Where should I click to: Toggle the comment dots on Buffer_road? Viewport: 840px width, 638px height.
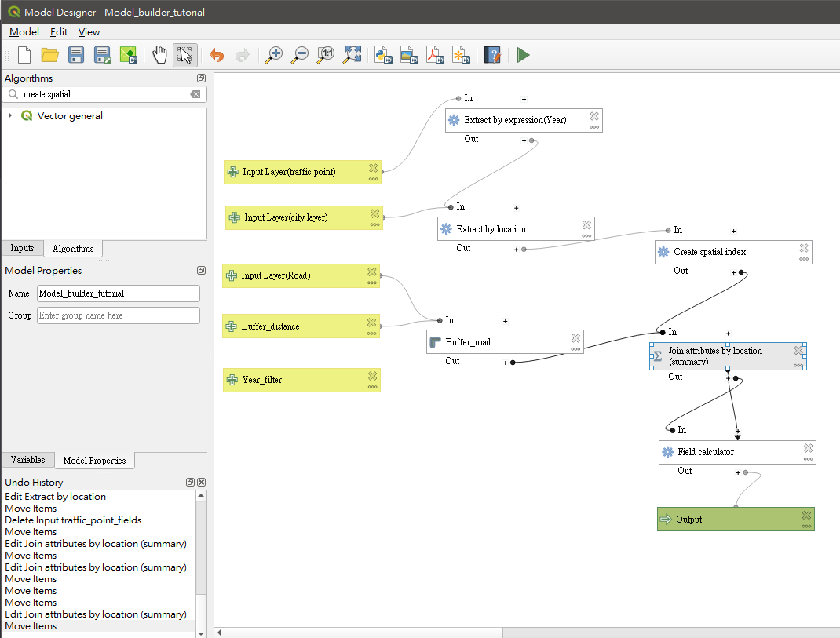575,348
